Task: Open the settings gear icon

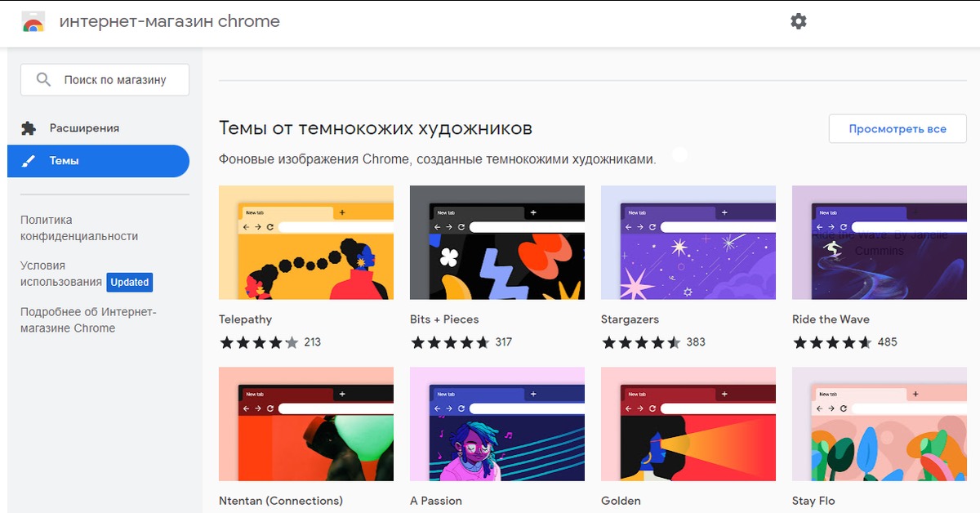Action: 799,21
